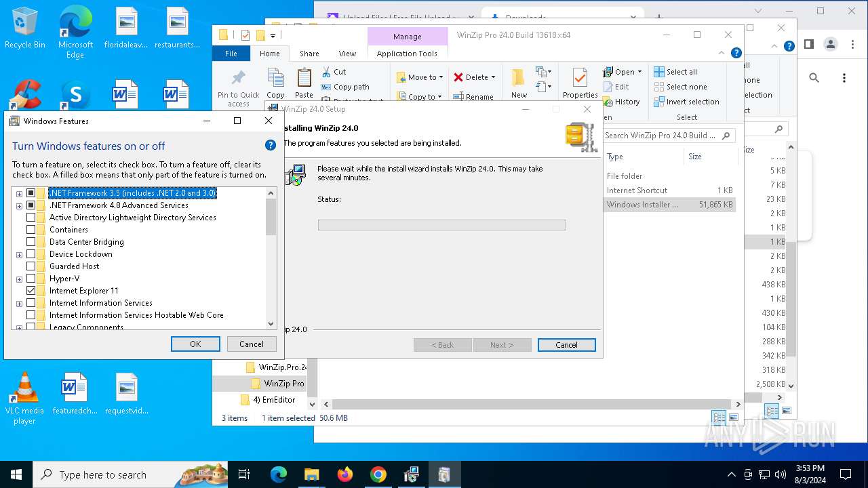Click the Firefox icon on the taskbar

[345, 474]
